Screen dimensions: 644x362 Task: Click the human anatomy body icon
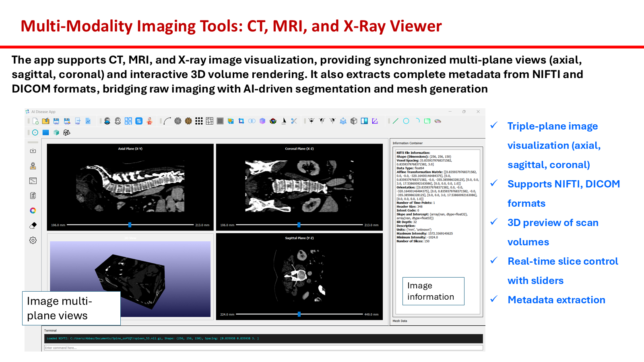[149, 121]
